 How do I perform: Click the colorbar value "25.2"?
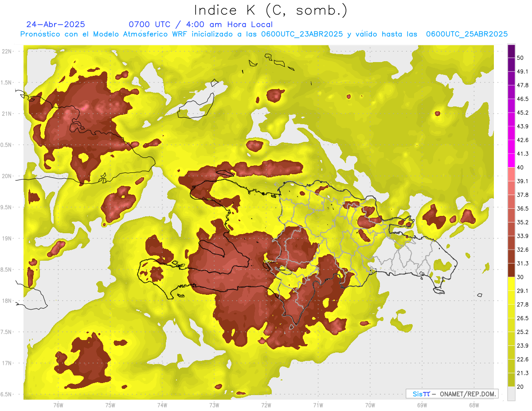coord(523,332)
